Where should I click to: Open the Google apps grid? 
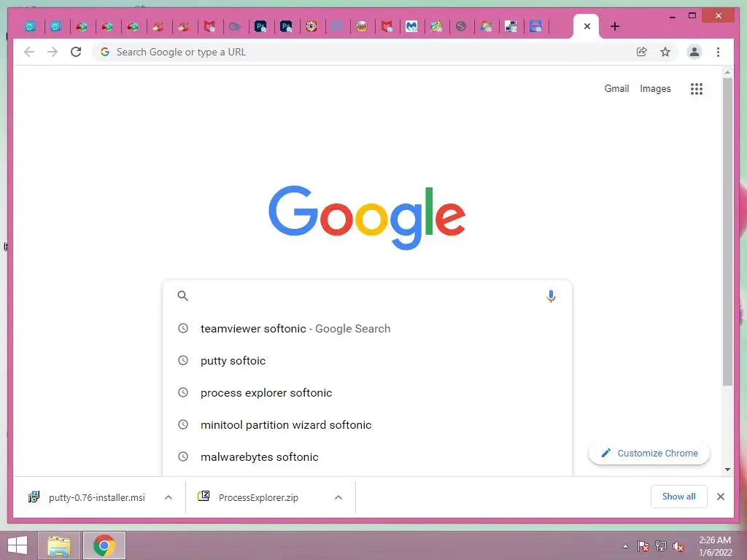(x=697, y=88)
